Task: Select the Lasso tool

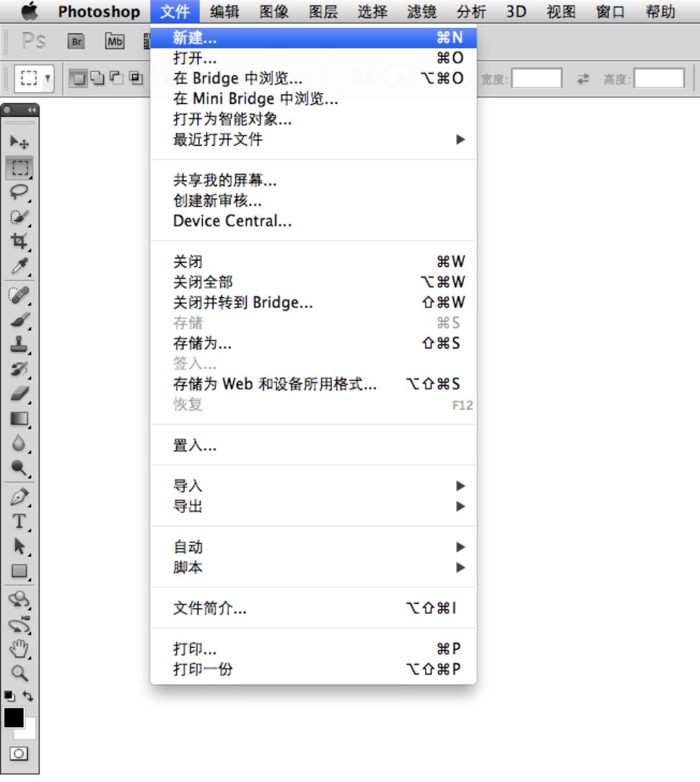Action: pos(19,192)
